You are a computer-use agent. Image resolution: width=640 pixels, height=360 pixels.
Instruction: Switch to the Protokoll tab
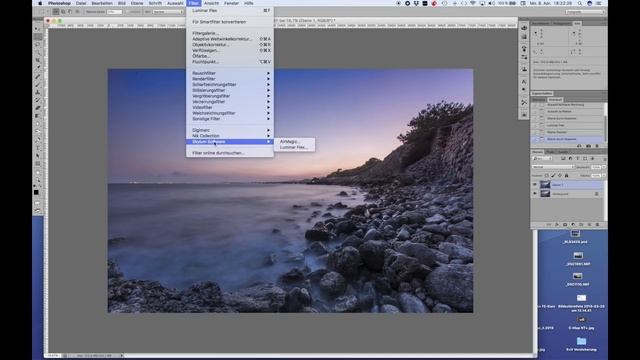pyautogui.click(x=555, y=100)
